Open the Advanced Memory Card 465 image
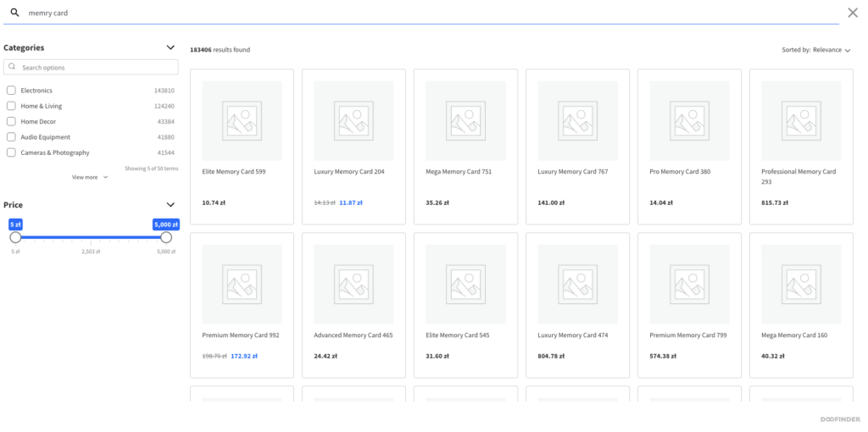 tap(353, 285)
